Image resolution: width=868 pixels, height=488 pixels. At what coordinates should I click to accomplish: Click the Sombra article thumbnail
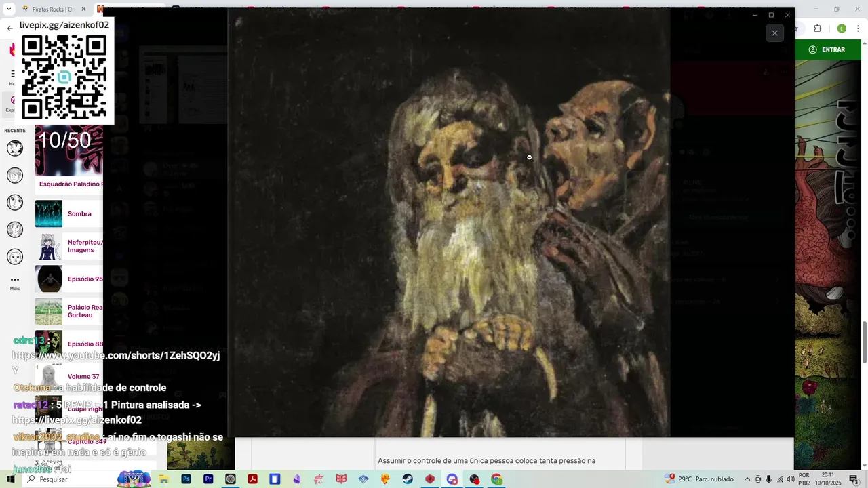click(x=49, y=214)
